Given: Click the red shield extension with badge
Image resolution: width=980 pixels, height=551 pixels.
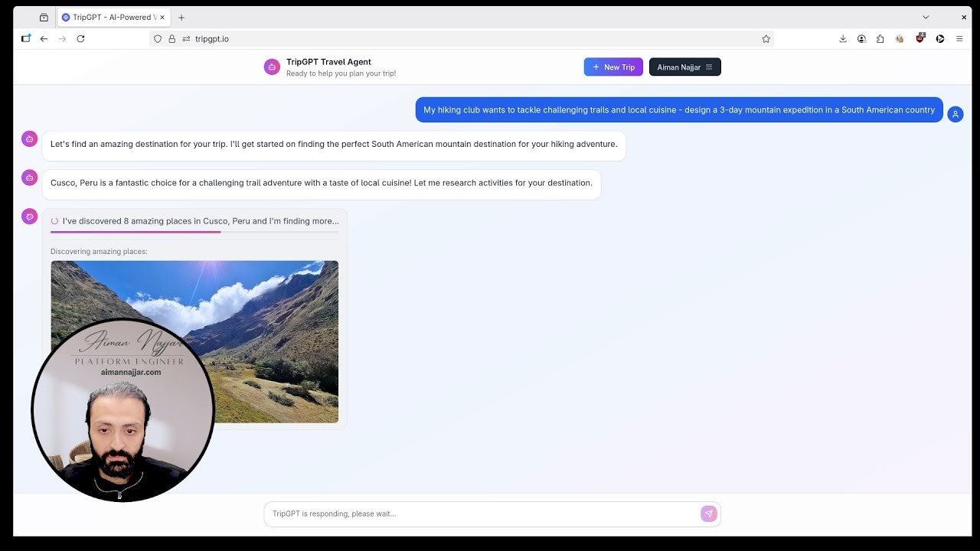Looking at the screenshot, I should click(x=920, y=38).
